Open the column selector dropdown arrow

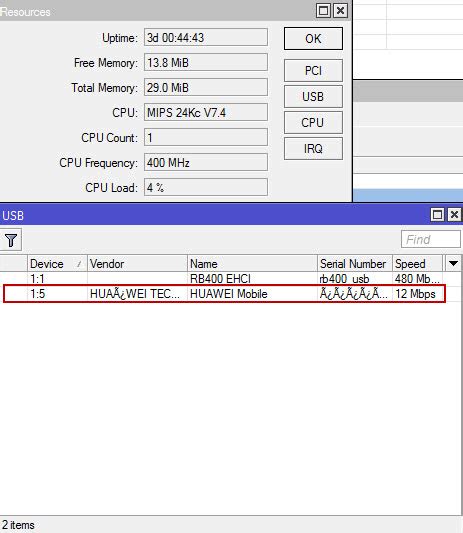[453, 263]
